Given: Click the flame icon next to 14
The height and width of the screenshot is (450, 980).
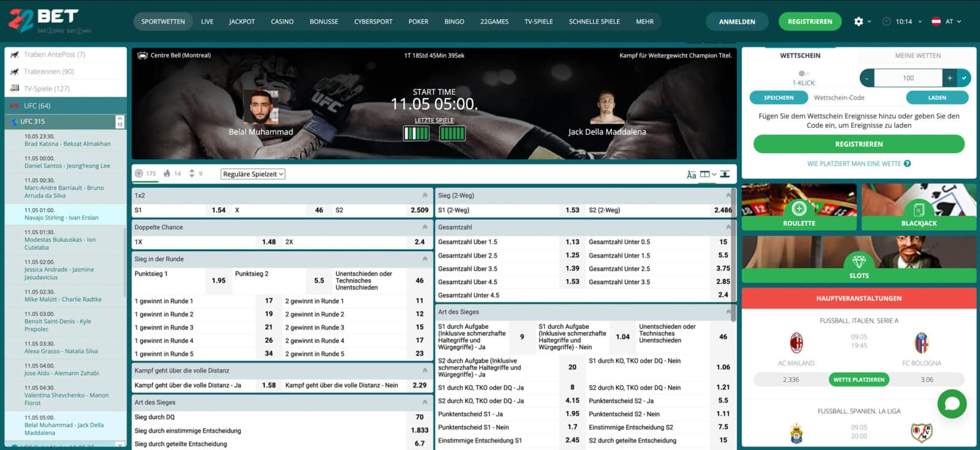Looking at the screenshot, I should point(167,173).
